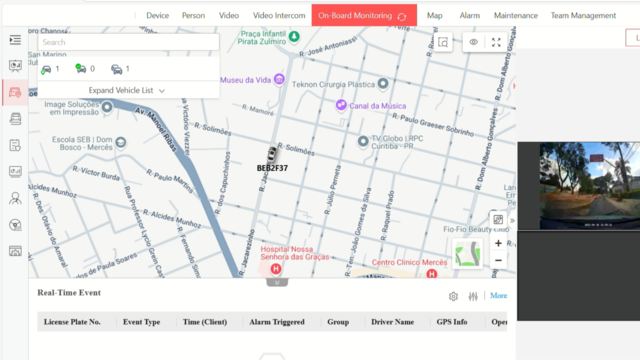Click Hospital Nossa Senhora das Graças marker
Image resolution: width=640 pixels, height=360 pixels.
276,269
